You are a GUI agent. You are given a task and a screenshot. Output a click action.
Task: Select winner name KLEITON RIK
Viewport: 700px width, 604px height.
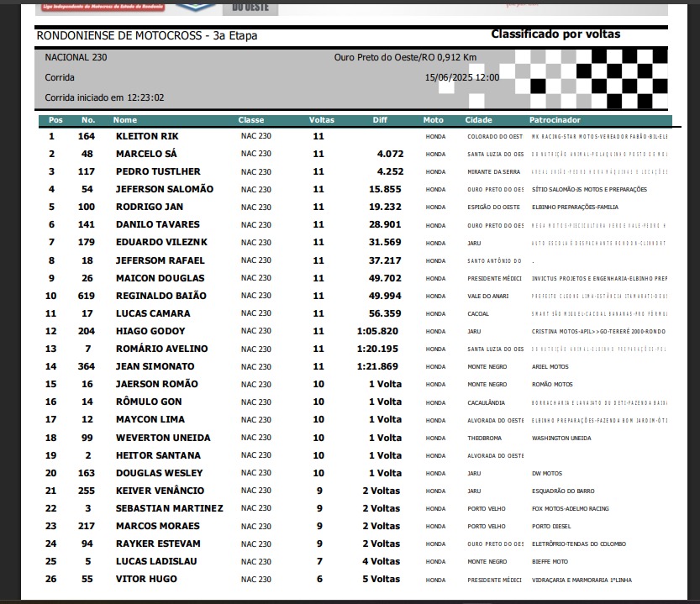pos(147,136)
